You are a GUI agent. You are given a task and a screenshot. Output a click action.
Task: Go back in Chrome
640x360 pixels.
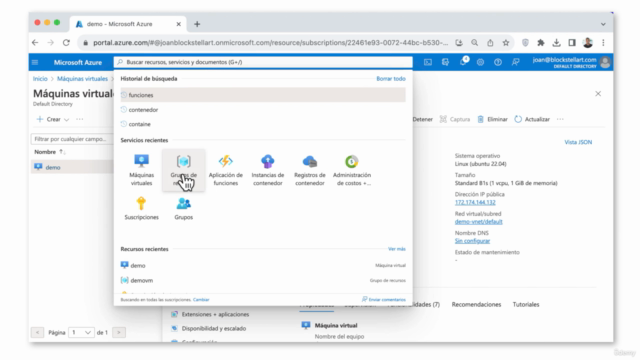coord(35,42)
